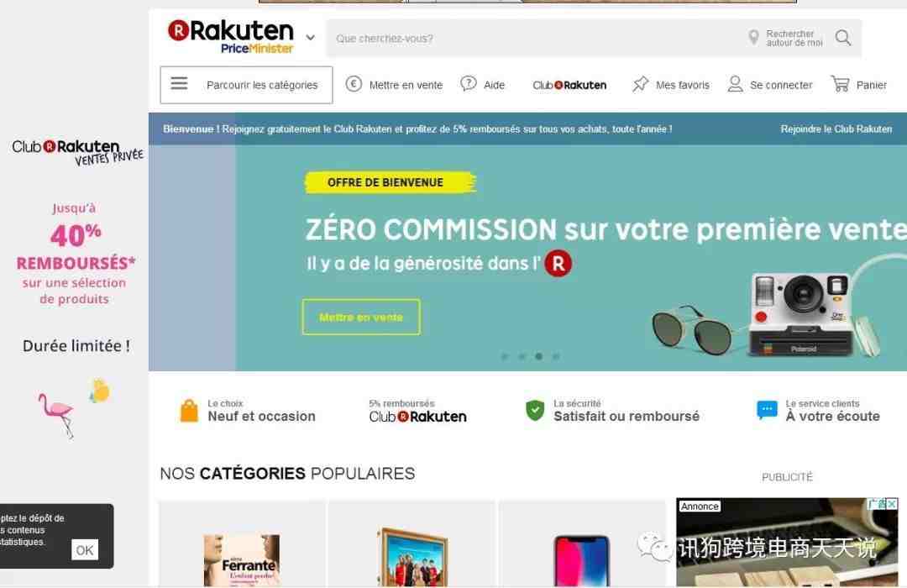The height and width of the screenshot is (588, 907).
Task: Expand Parcourir les catégories menu
Action: (246, 85)
